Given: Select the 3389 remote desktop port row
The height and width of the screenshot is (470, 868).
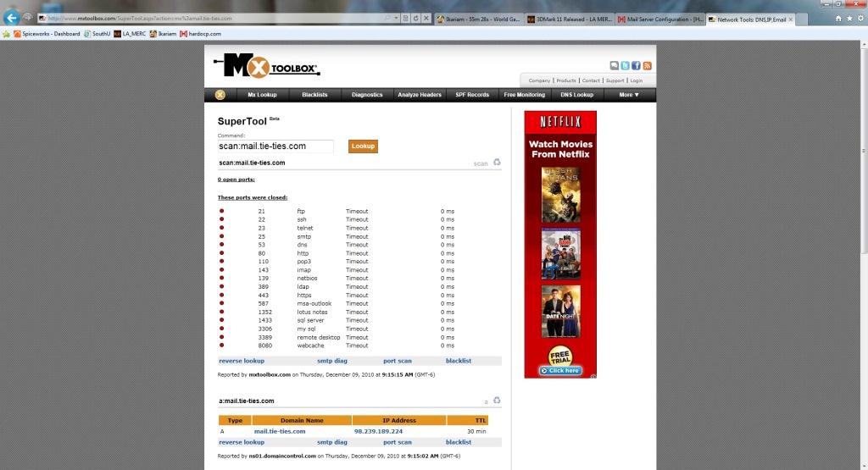Looking at the screenshot, I should (x=337, y=337).
